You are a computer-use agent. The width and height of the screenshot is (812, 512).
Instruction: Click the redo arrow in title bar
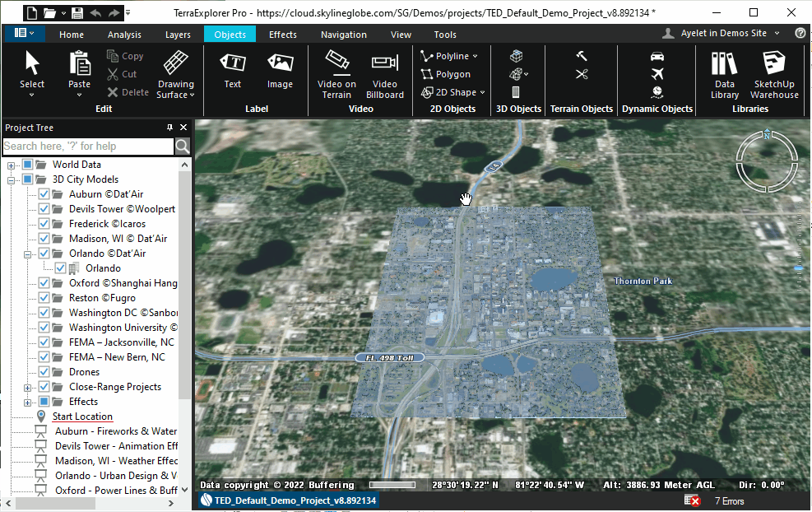(114, 12)
